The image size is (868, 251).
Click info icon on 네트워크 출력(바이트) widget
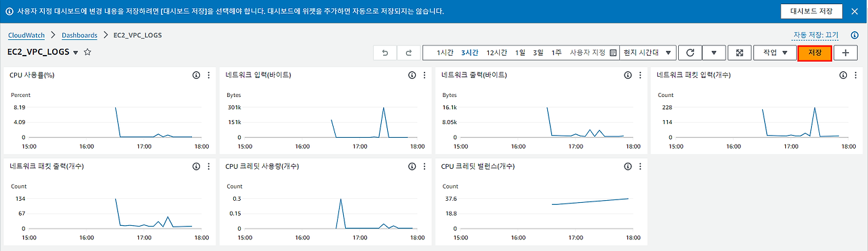tap(627, 75)
